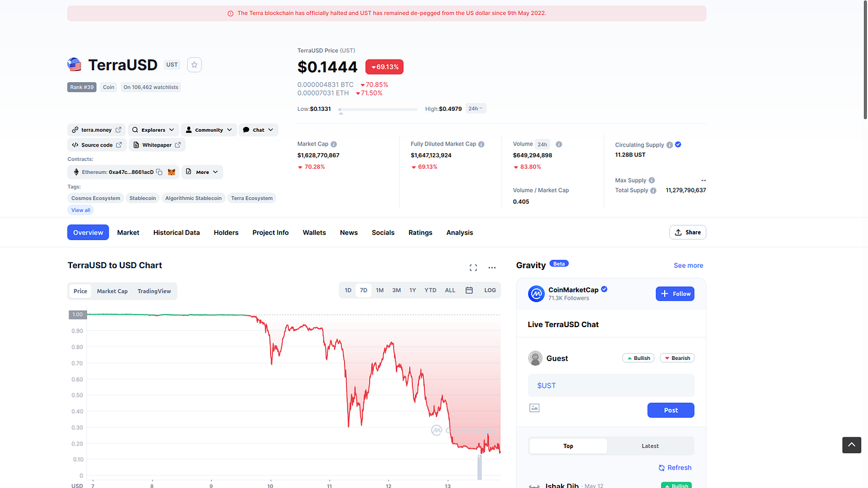Mark sentiment as Bullish
The height and width of the screenshot is (488, 868).
(x=638, y=358)
